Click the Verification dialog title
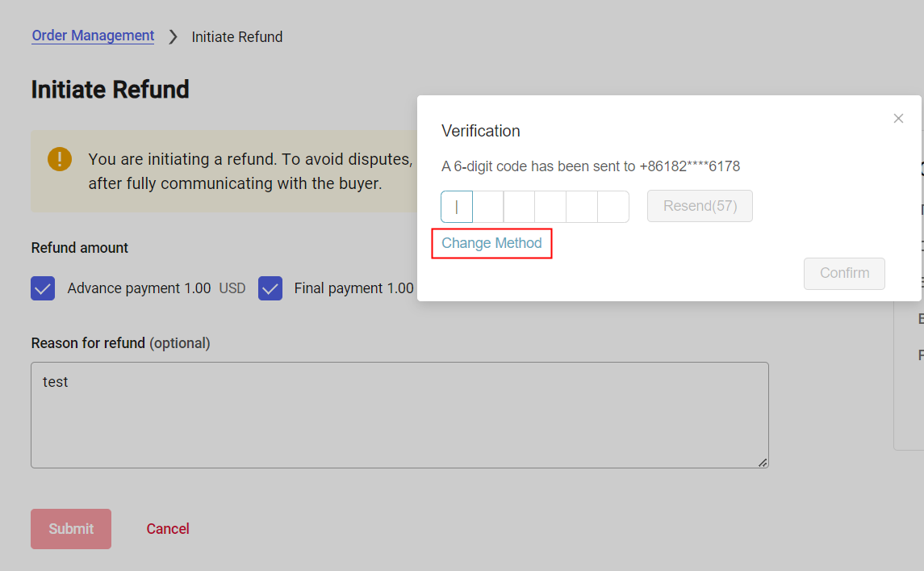The height and width of the screenshot is (571, 924). pos(480,130)
